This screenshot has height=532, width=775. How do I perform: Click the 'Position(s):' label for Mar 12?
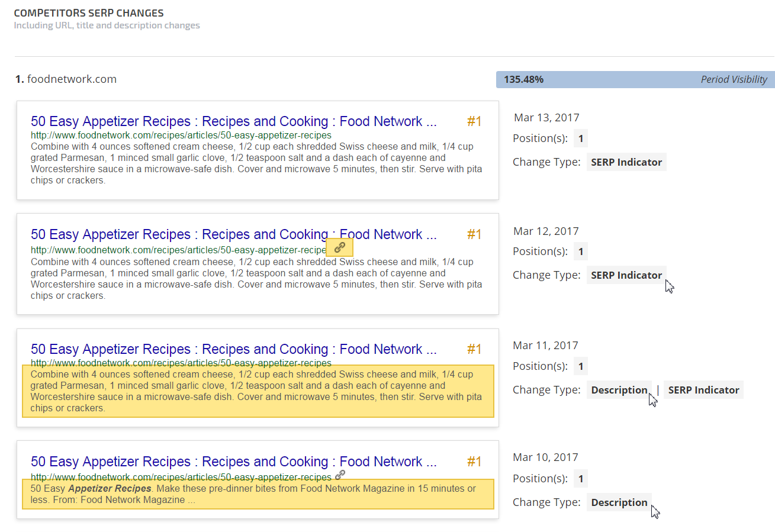(541, 252)
